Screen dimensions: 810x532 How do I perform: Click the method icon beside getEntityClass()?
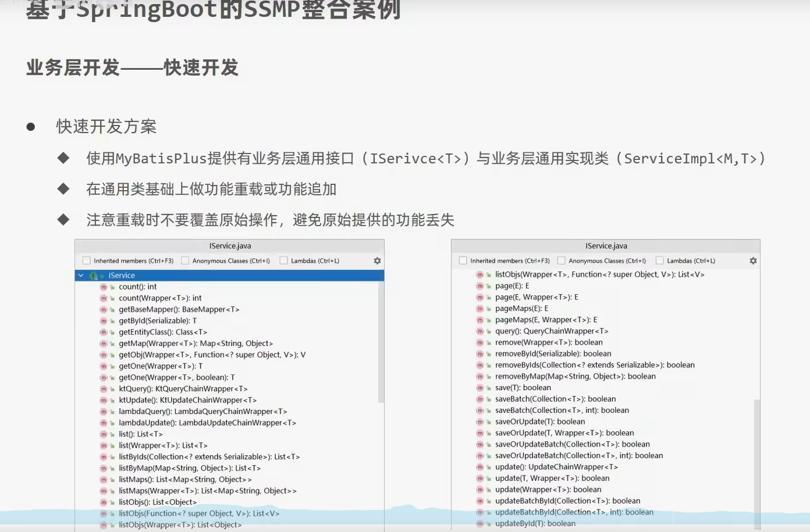[104, 332]
